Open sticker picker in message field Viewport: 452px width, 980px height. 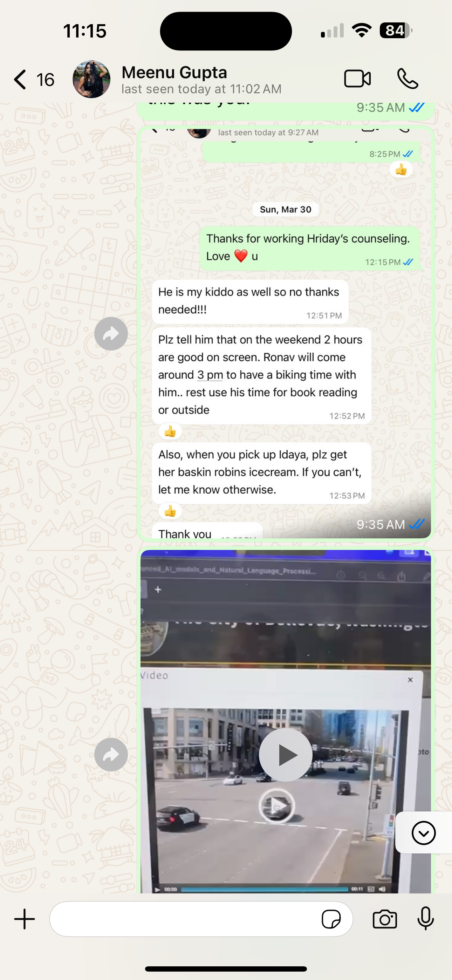coord(331,919)
